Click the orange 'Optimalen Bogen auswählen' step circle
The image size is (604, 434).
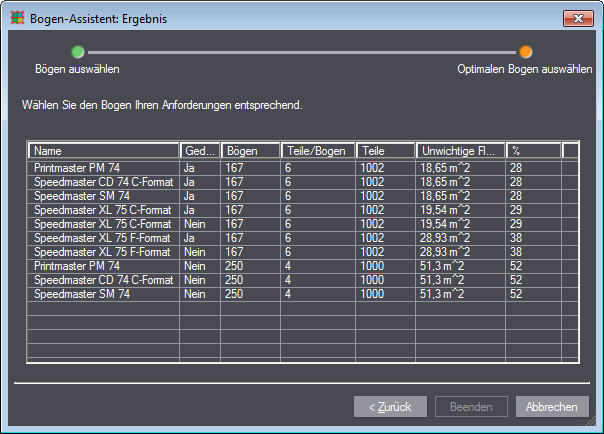pos(525,52)
